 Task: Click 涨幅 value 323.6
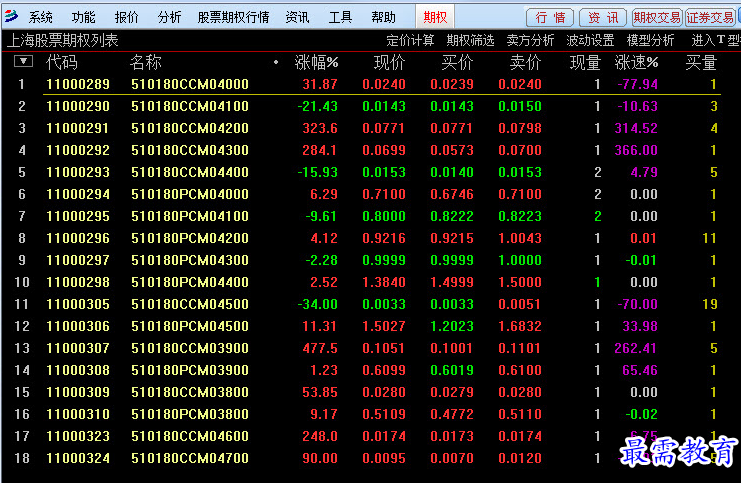[320, 128]
